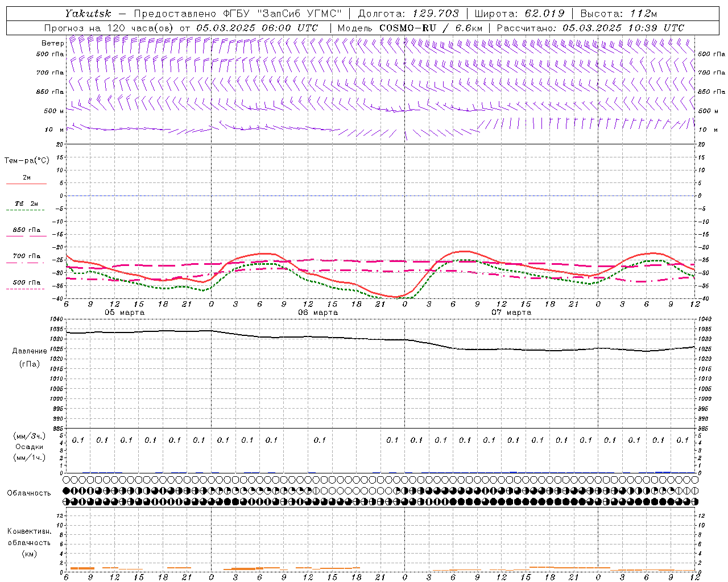Image resolution: width=728 pixels, height=582 pixels.
Task: Select the 'Предоставлено ФГБУ "ЗапСиб УГМС"' provider text
Action: (238, 14)
